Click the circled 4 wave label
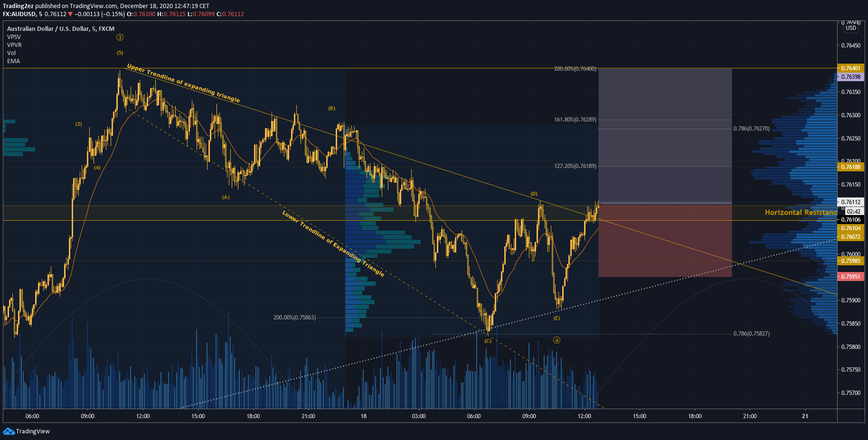This screenshot has width=868, height=440. pyautogui.click(x=557, y=340)
